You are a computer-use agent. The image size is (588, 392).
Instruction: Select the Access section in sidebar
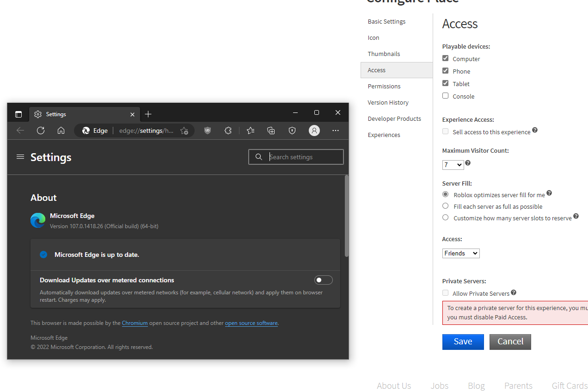coord(397,70)
